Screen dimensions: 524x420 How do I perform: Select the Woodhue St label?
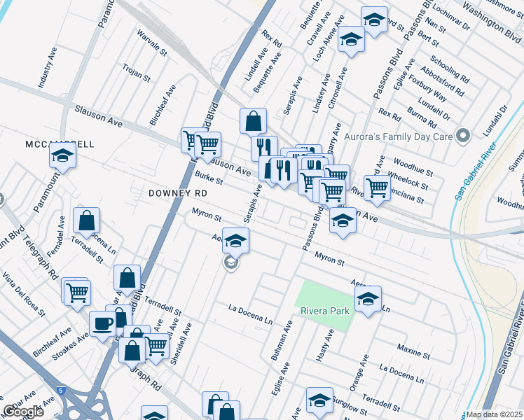click(x=413, y=167)
